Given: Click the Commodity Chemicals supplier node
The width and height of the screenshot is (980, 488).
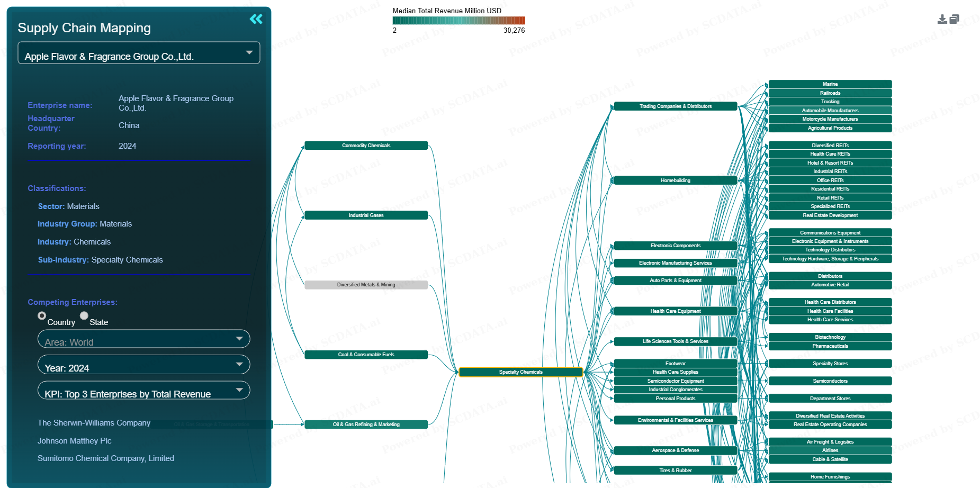Looking at the screenshot, I should point(366,146).
